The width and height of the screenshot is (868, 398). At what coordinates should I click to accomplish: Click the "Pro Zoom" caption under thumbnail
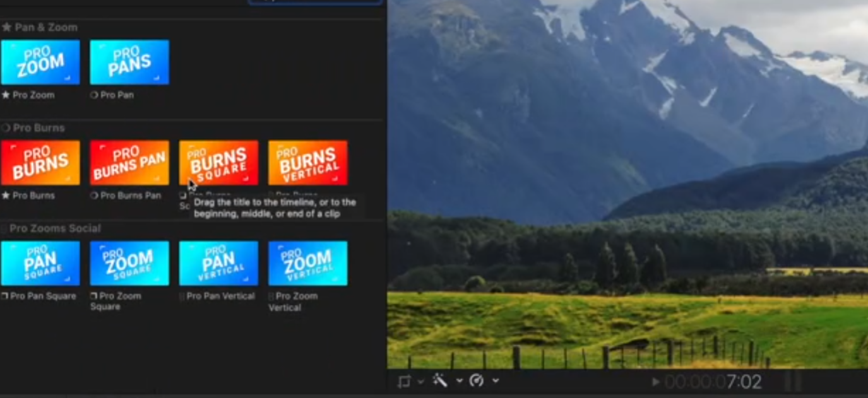(x=33, y=95)
